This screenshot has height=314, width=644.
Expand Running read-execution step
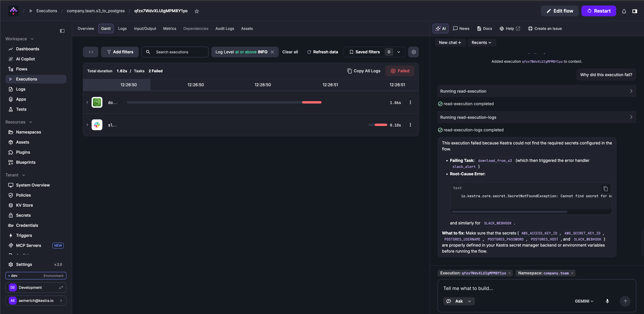click(x=536, y=91)
